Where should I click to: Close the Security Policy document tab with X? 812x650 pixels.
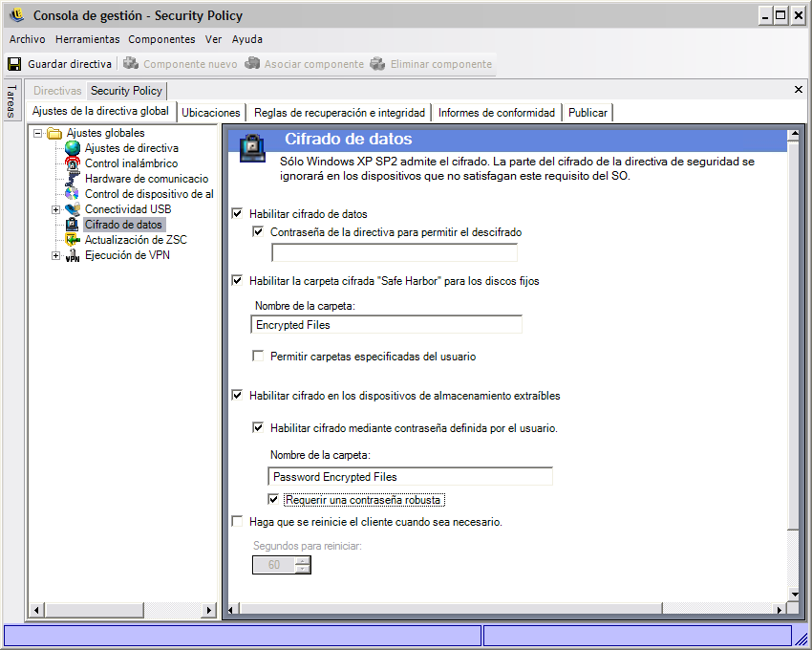point(798,90)
